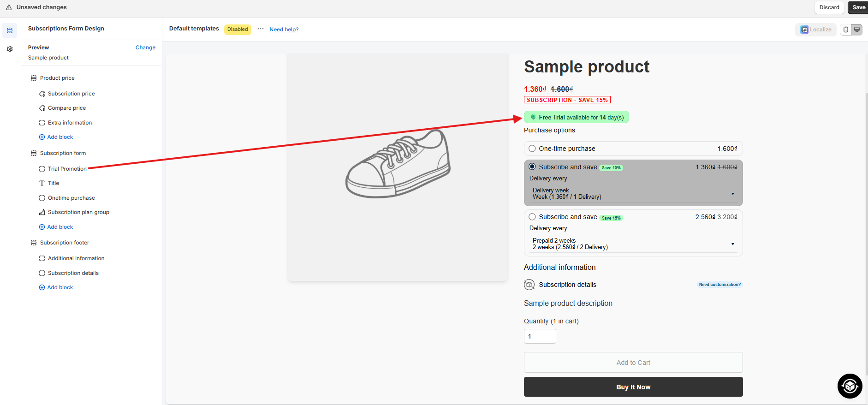Click the Need help? link
868x405 pixels.
[284, 30]
